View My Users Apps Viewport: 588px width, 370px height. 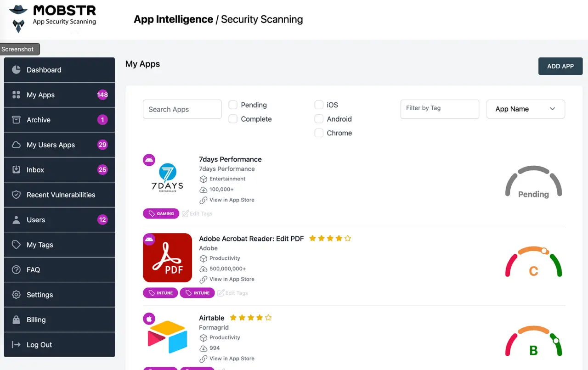coord(50,145)
